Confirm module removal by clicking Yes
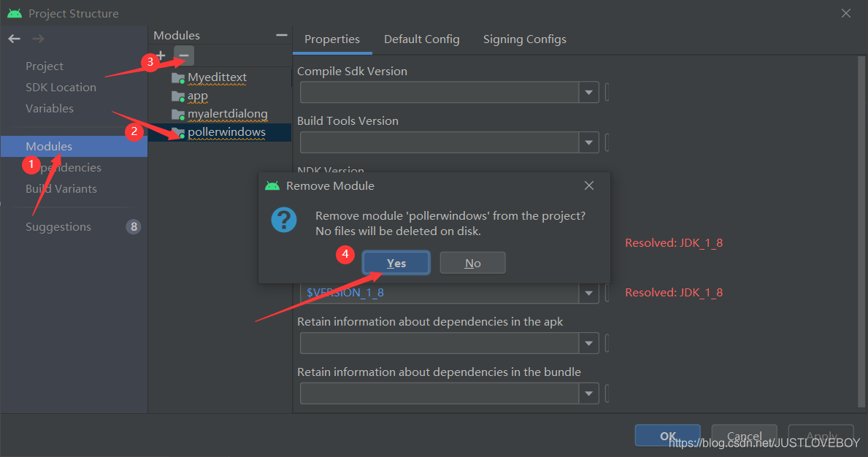Viewport: 868px width, 457px height. click(x=396, y=262)
